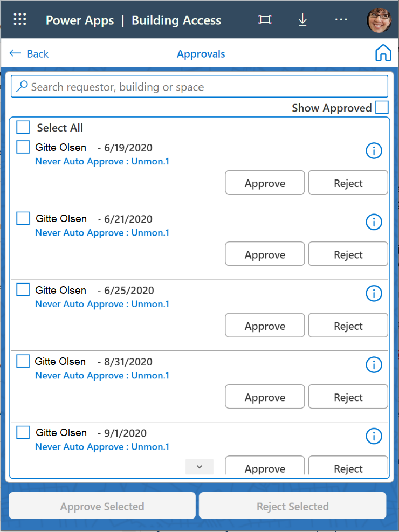The image size is (399, 532).
Task: Open the app launcher waffle icon
Action: 20,19
